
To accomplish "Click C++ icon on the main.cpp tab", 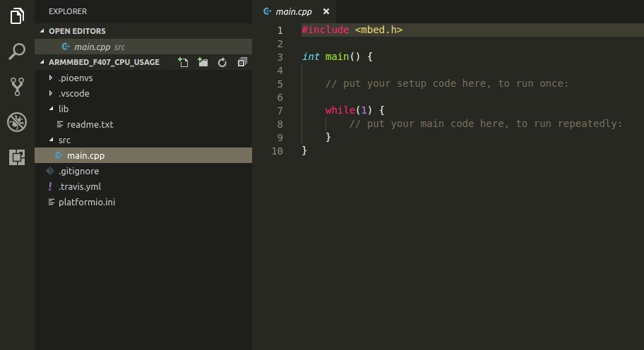I will [x=268, y=11].
